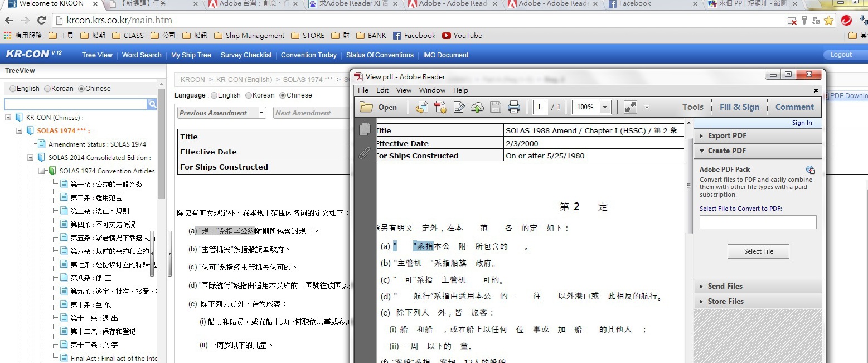Click the tree search magnifier icon
Screen dimensions: 868x363
tap(152, 104)
